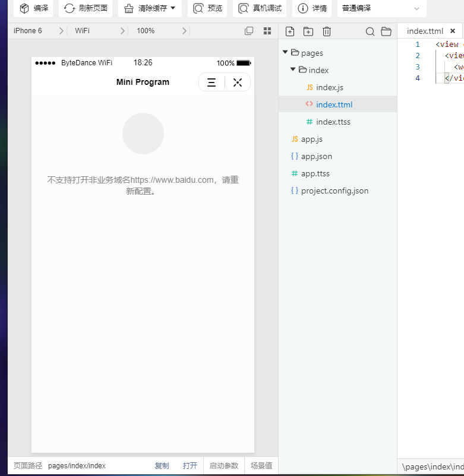
Task: Close the index.ttml editor tab
Action: click(x=453, y=31)
